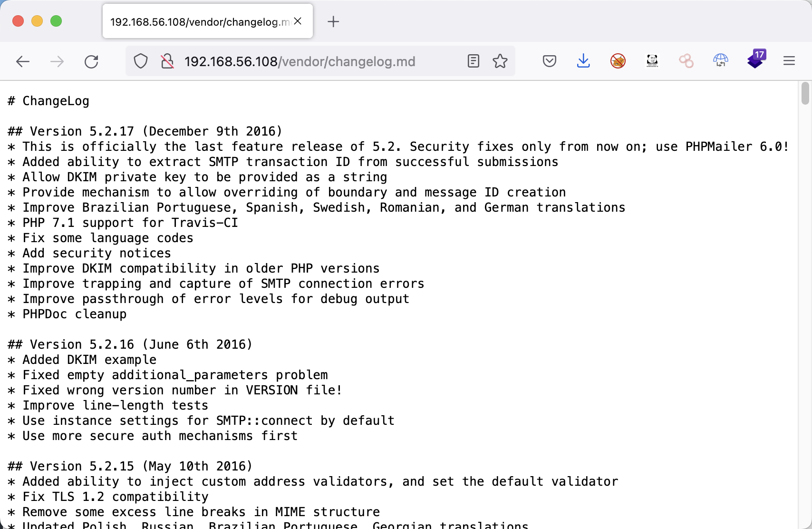Close the changelog.md tab
This screenshot has width=812, height=529.
298,21
